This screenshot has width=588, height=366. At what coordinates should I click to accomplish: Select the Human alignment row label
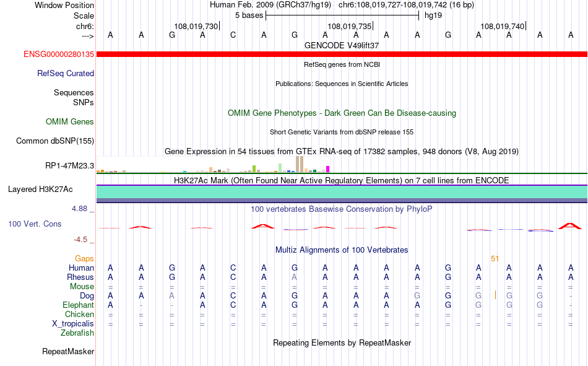click(x=81, y=268)
